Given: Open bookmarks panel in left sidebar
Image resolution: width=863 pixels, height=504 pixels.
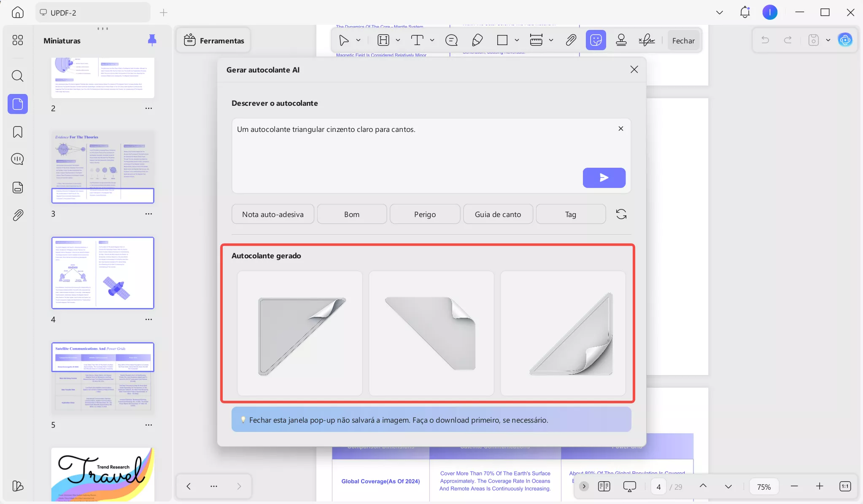Looking at the screenshot, I should tap(18, 132).
